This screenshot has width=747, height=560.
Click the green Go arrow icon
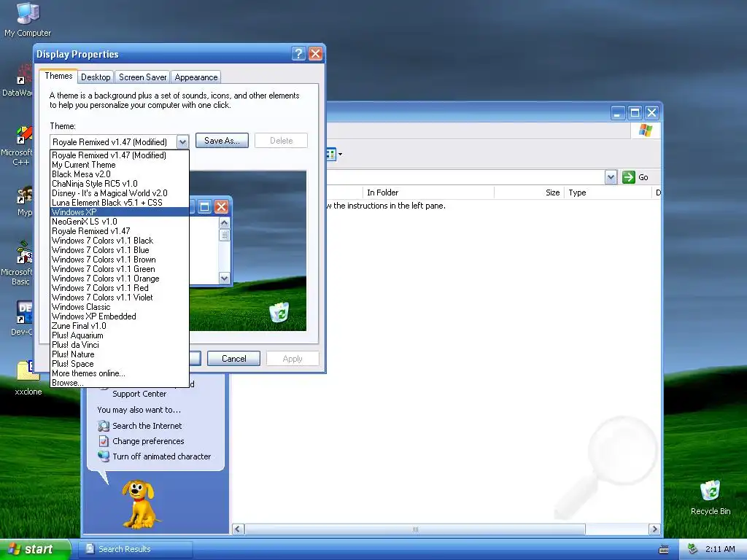(628, 177)
